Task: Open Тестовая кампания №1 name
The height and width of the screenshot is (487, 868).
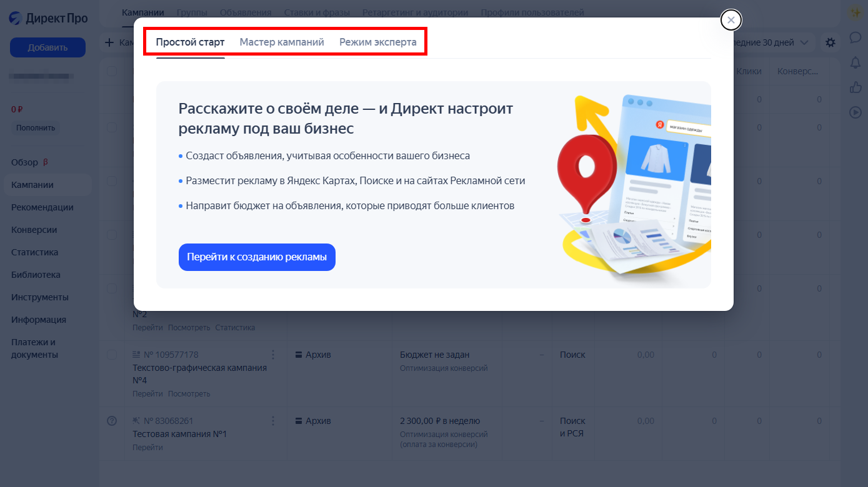Action: tap(179, 434)
